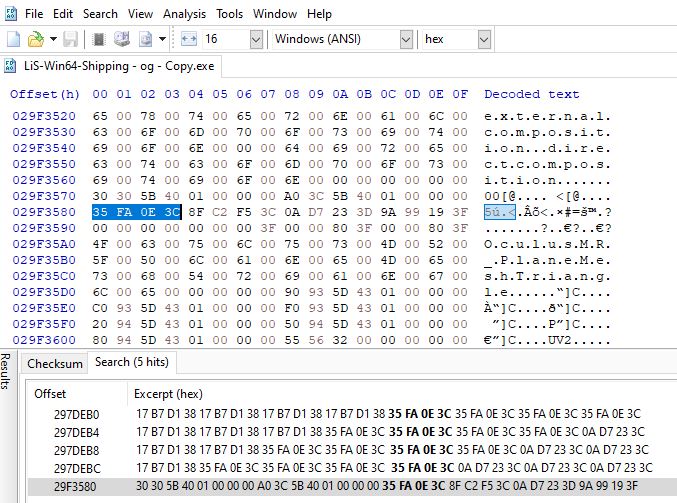Image resolution: width=677 pixels, height=503 pixels.
Task: Click the bytes-per-row width icon
Action: (x=189, y=39)
